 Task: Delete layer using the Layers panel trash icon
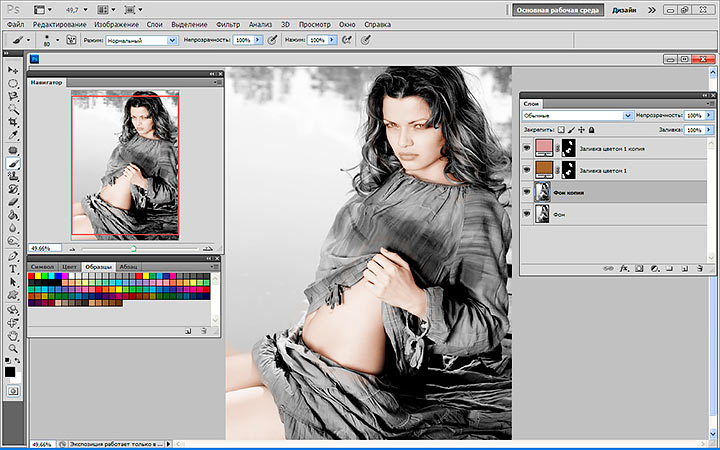point(701,268)
